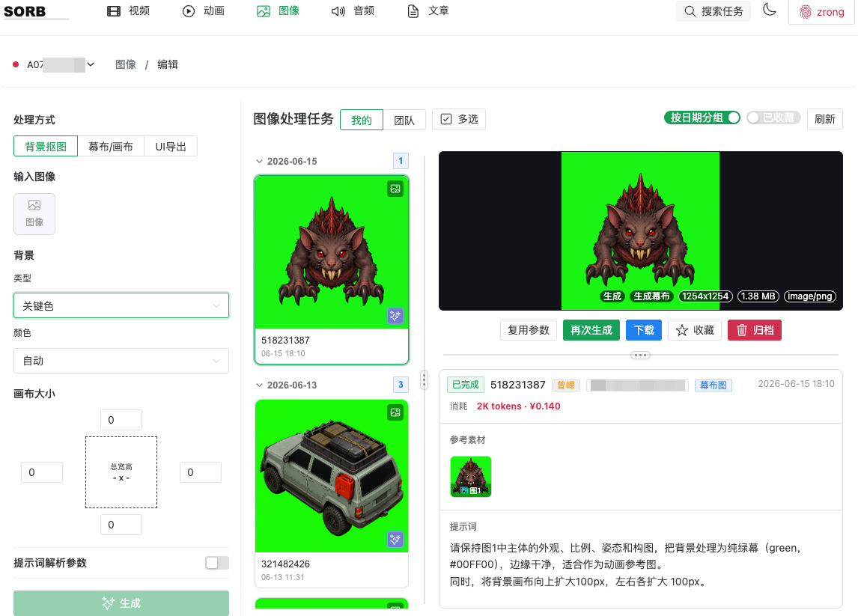Click the top canvas size input
Screen dimensions: 858x616
(121, 420)
